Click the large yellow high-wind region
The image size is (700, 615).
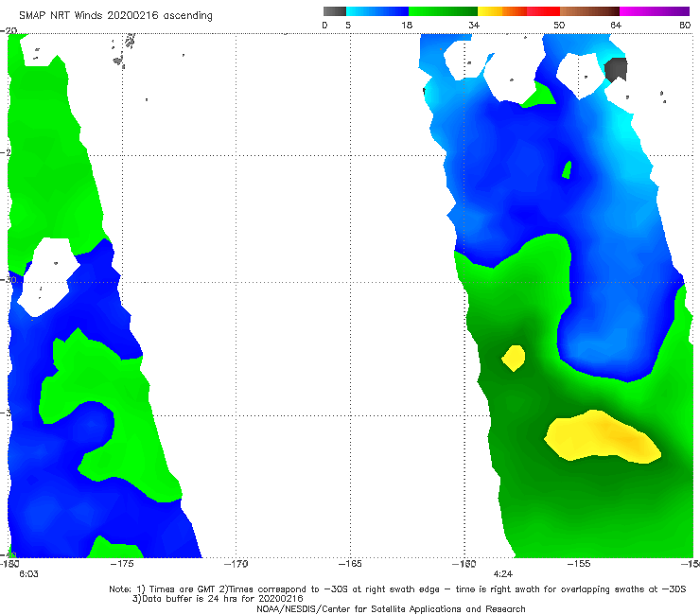coord(603,436)
